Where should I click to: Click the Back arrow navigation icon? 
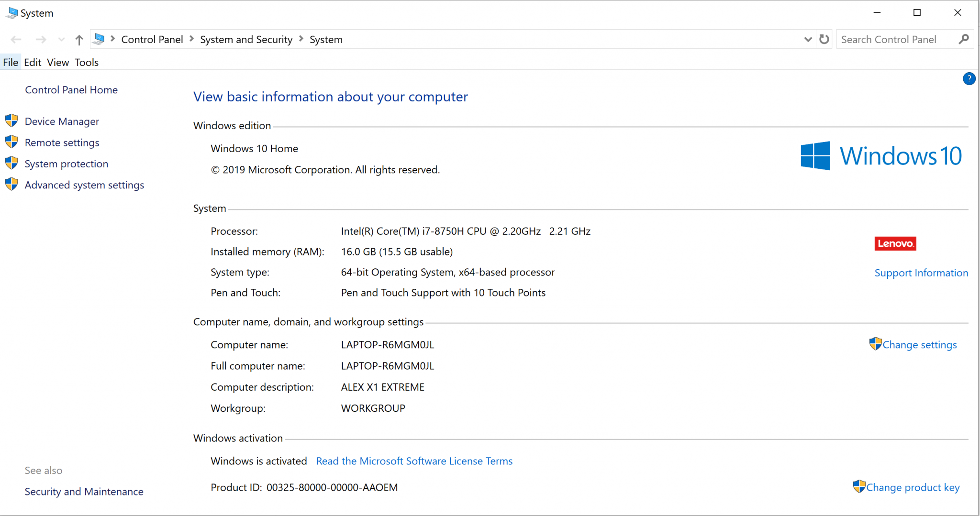point(16,40)
